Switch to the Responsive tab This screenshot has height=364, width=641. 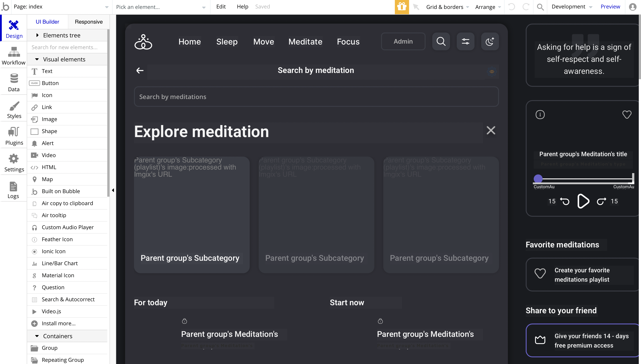(89, 22)
